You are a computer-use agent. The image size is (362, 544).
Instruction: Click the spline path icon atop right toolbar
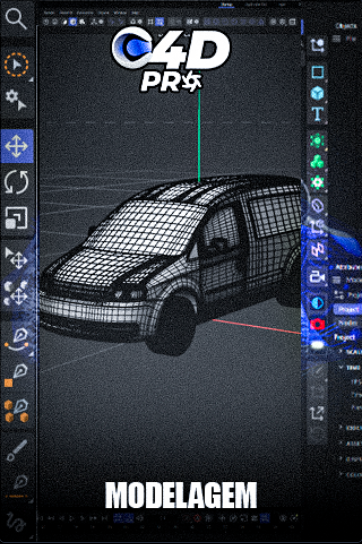tap(317, 45)
